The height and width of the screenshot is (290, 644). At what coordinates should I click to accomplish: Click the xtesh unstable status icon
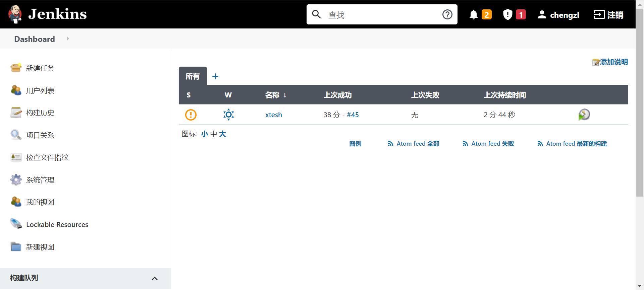191,115
